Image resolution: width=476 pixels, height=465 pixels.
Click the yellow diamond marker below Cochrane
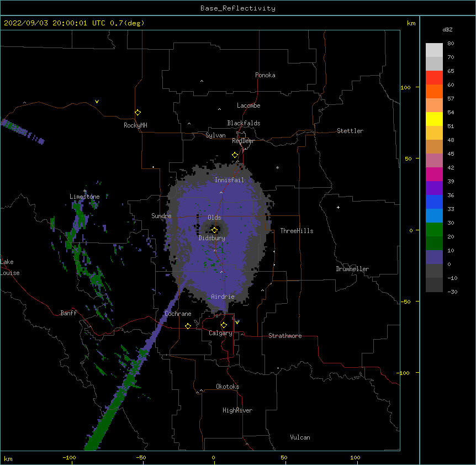(188, 326)
